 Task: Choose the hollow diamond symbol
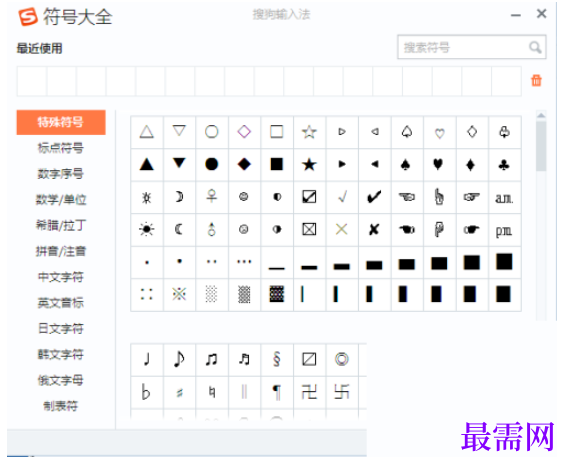click(244, 132)
